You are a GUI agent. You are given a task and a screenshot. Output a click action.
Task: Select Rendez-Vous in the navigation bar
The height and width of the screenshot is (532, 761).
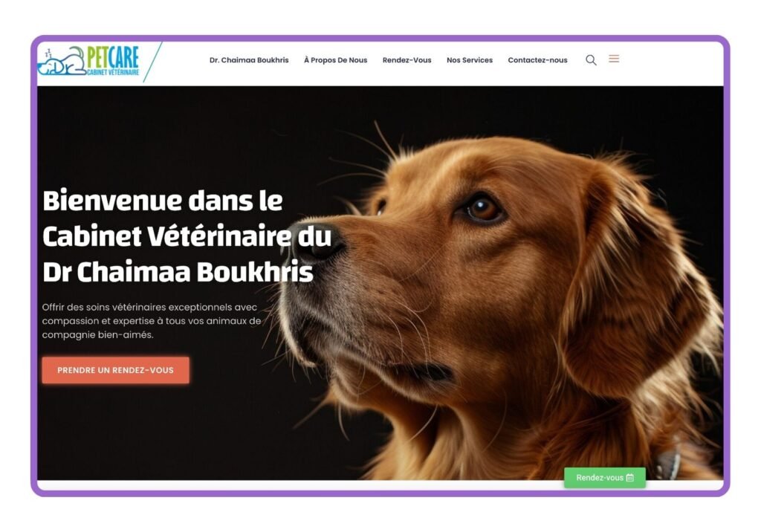pyautogui.click(x=407, y=60)
